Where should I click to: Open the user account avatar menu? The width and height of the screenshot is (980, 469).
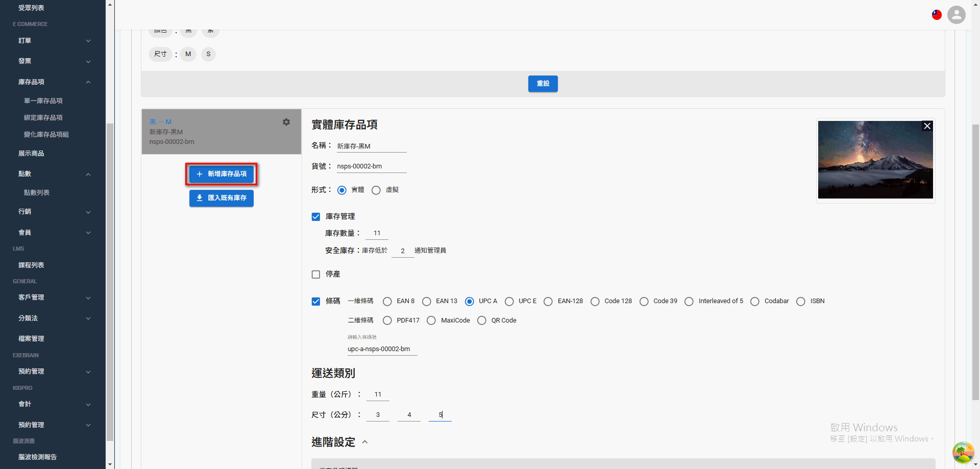(957, 15)
